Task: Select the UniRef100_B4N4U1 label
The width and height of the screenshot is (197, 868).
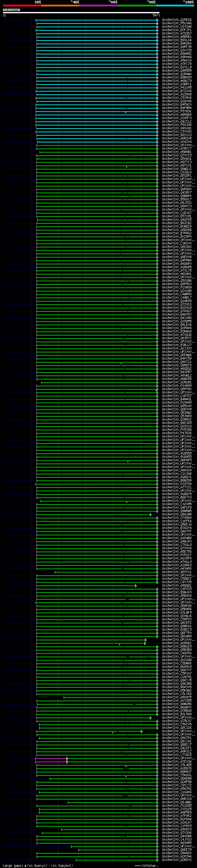Action: point(177,399)
